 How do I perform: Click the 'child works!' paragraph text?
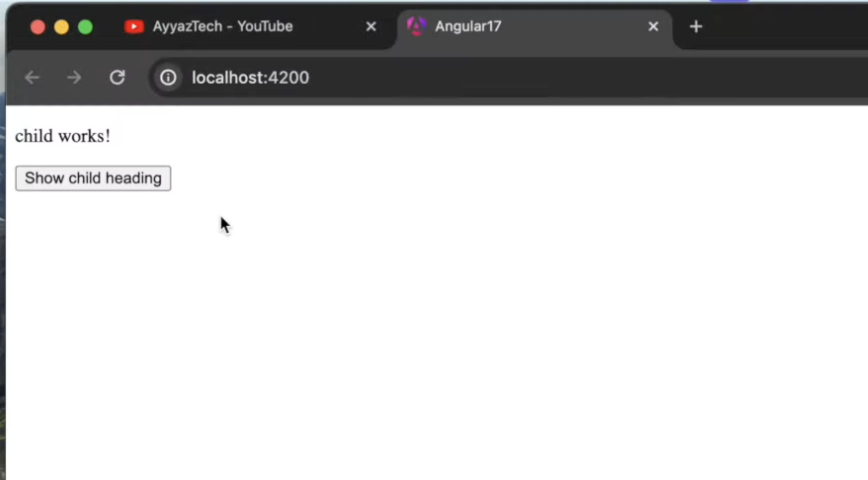pyautogui.click(x=63, y=136)
